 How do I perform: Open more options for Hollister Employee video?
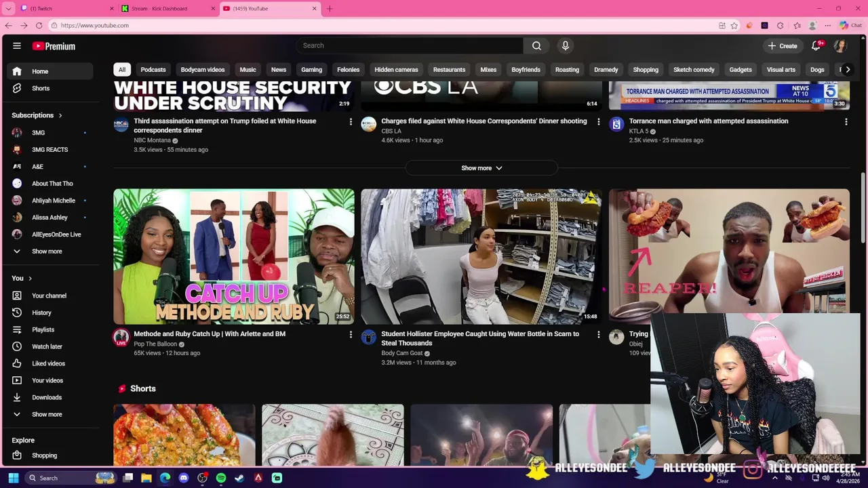(598, 334)
